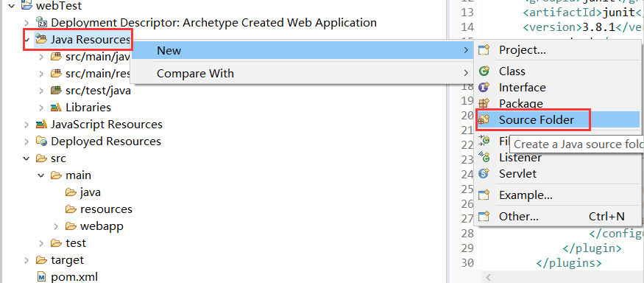Choose Interface from the New submenu

point(559,87)
